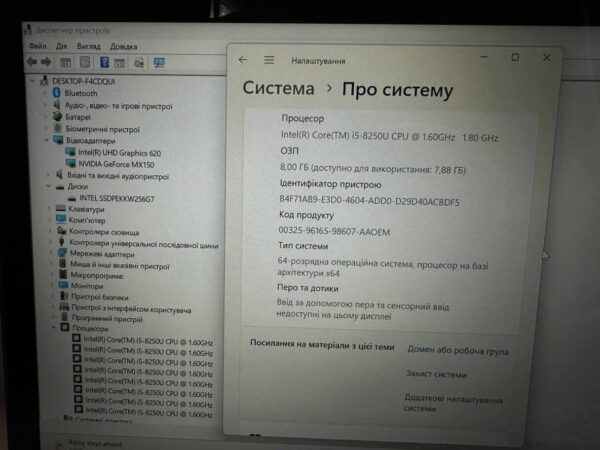Expand the Контролери сховища category
600x450 pixels.
(x=50, y=231)
